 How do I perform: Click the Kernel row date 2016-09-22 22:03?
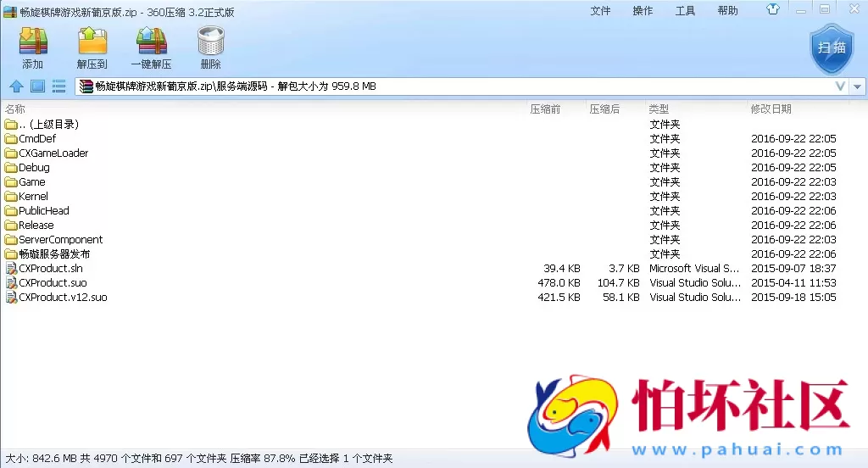793,196
